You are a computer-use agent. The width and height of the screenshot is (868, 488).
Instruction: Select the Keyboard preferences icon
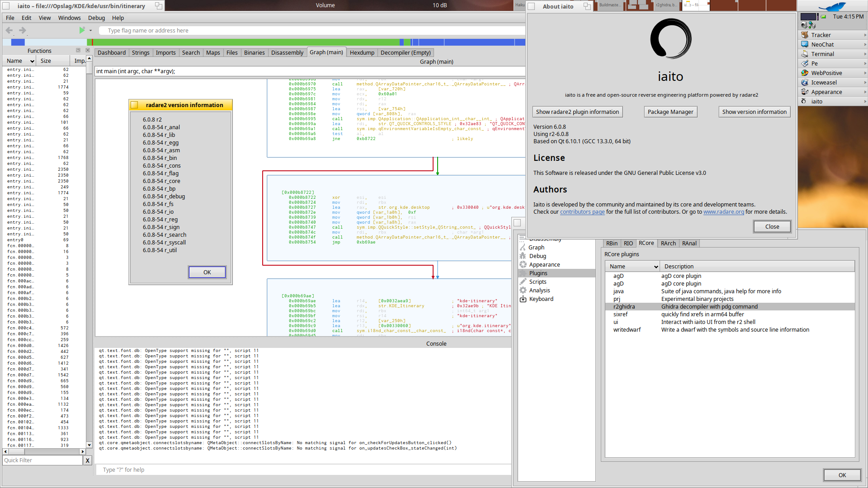[523, 299]
